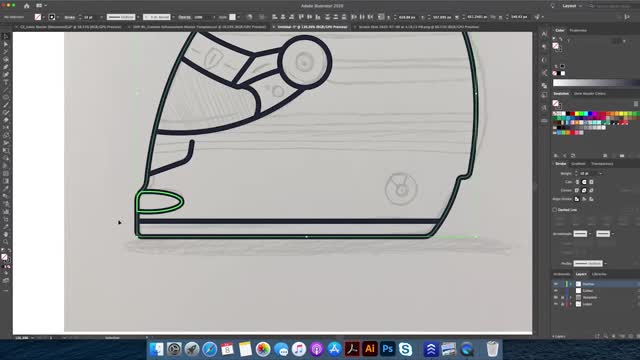The width and height of the screenshot is (640, 360).
Task: Click the Fill color box in the Control bar
Action: coord(38,17)
